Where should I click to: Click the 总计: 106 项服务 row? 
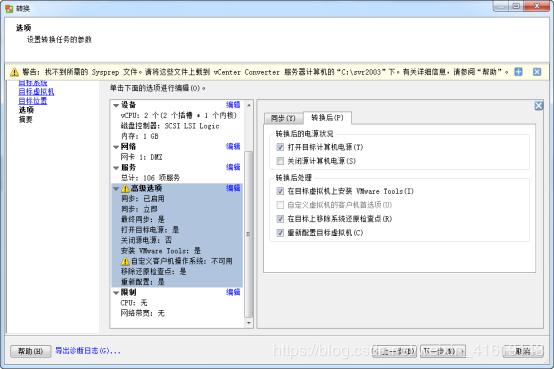[x=151, y=178]
